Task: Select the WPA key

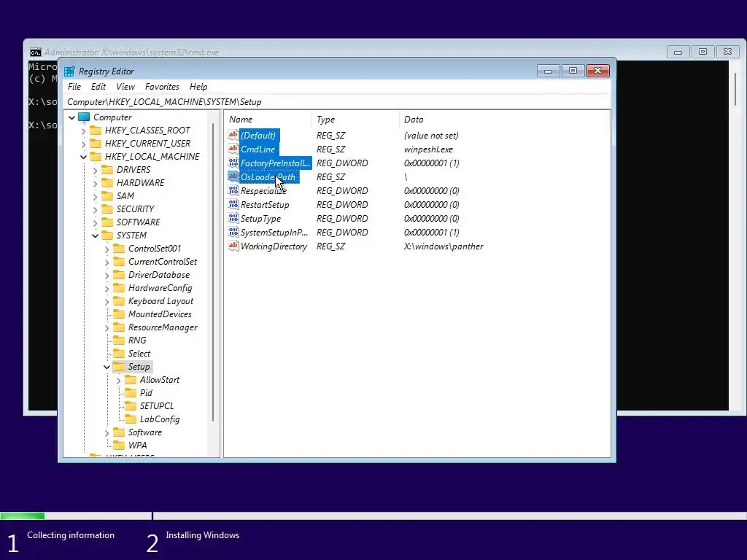Action: coord(137,446)
